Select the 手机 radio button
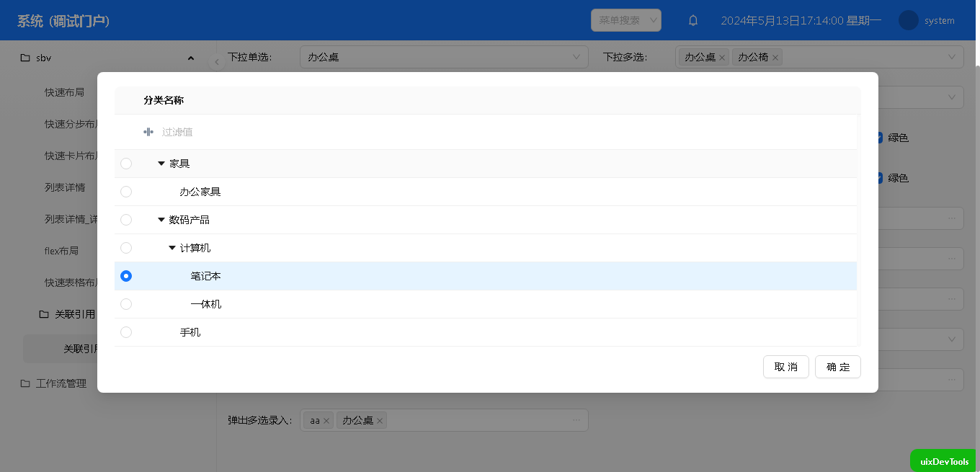This screenshot has width=980, height=472. (x=126, y=332)
